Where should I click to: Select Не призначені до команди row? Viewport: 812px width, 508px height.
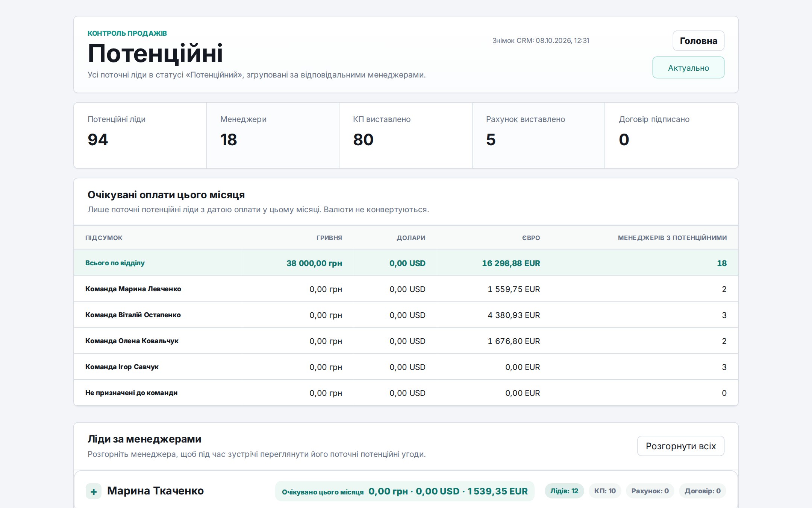point(406,393)
